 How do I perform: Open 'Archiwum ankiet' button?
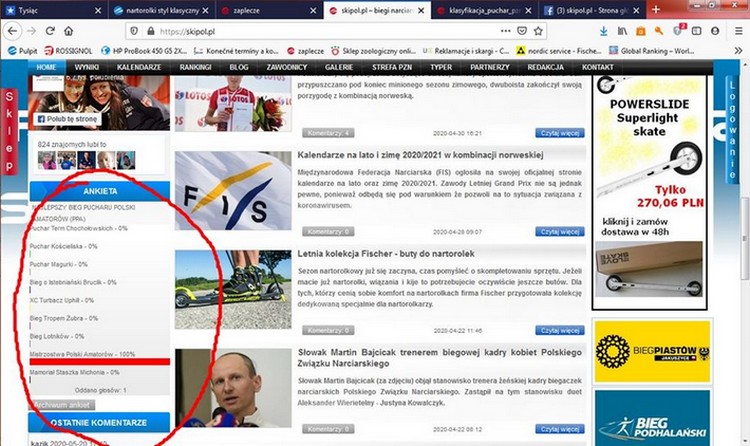(x=63, y=405)
